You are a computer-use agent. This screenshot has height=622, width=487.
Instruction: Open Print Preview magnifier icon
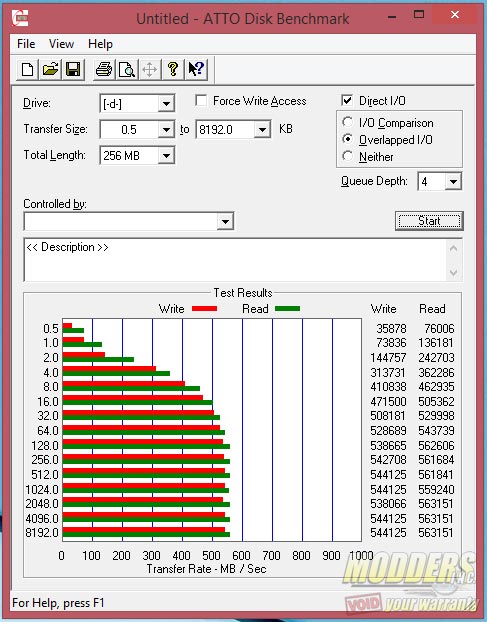[x=127, y=69]
